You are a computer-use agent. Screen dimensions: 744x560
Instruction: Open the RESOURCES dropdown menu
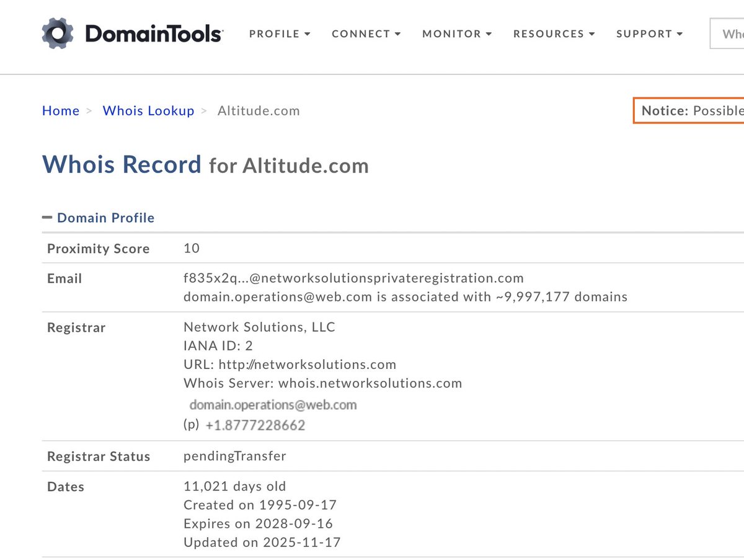tap(553, 34)
